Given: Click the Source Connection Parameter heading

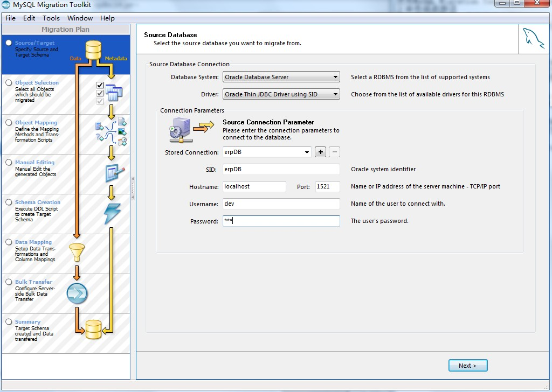Looking at the screenshot, I should [x=268, y=122].
